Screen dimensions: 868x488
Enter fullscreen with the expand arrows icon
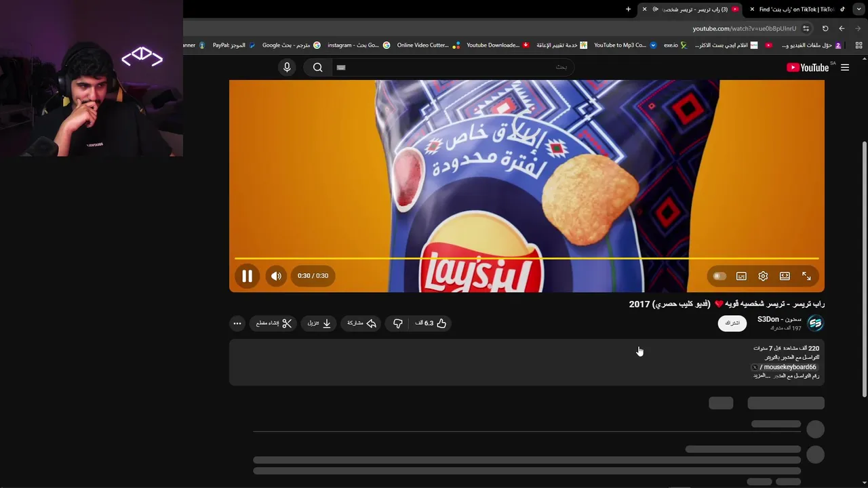[806, 276]
